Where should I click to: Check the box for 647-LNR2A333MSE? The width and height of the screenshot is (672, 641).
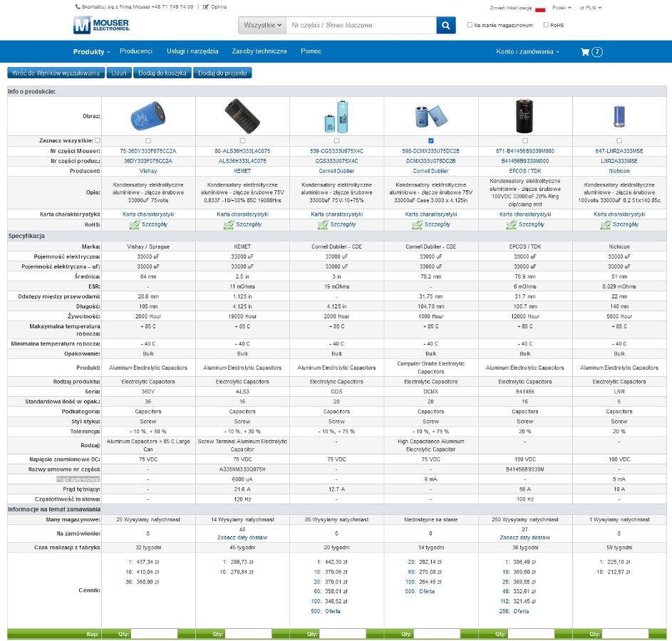(x=619, y=140)
